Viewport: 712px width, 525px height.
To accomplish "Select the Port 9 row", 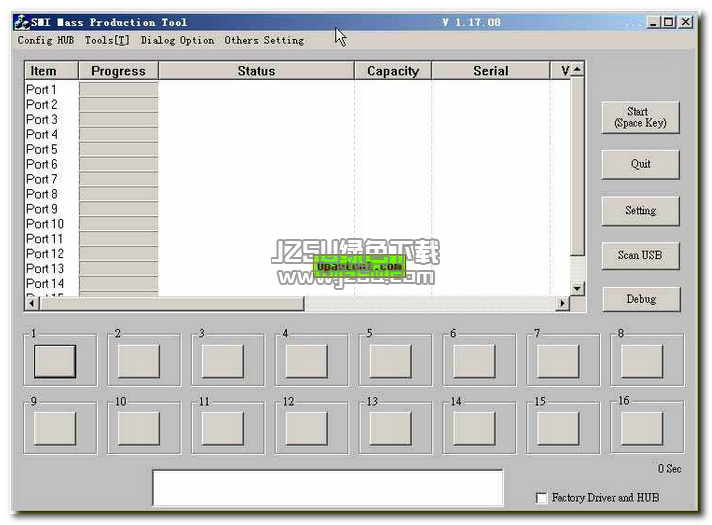I will (297, 209).
